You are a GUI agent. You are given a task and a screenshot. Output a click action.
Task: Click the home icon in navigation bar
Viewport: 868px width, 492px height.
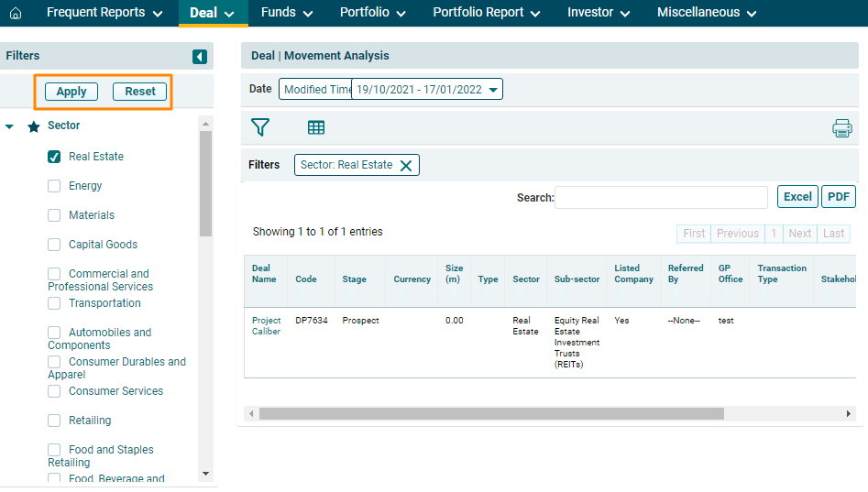(15, 14)
